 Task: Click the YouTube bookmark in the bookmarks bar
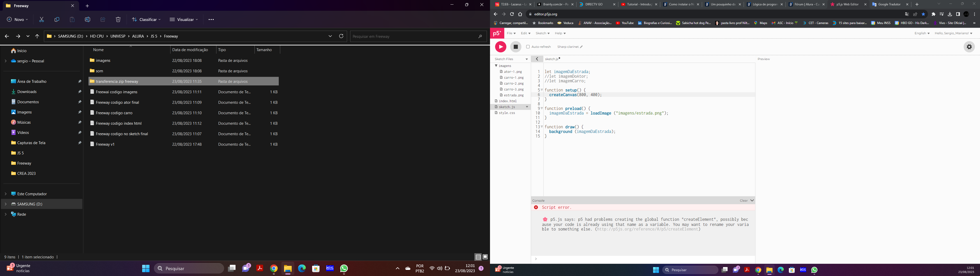(625, 23)
